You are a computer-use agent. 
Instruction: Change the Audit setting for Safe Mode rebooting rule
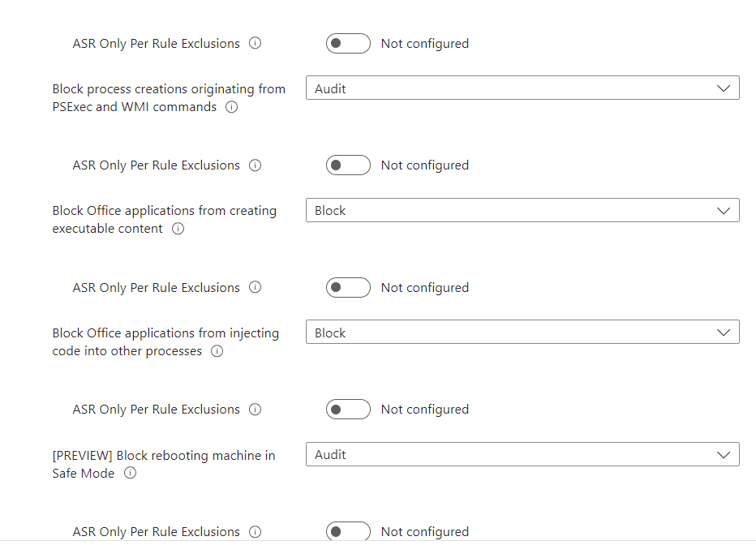tap(522, 454)
